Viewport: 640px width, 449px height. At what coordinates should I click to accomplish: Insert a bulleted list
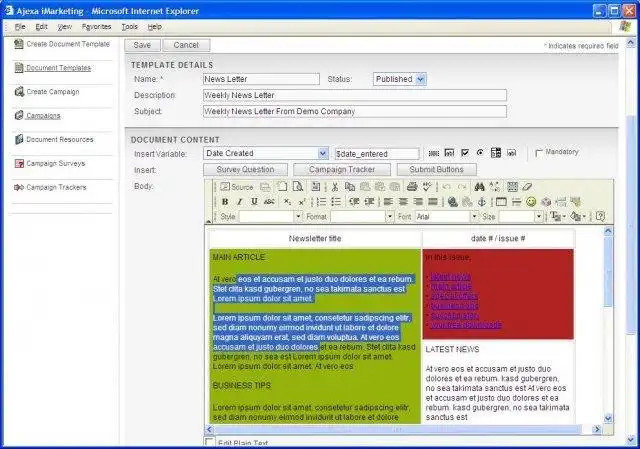click(336, 202)
